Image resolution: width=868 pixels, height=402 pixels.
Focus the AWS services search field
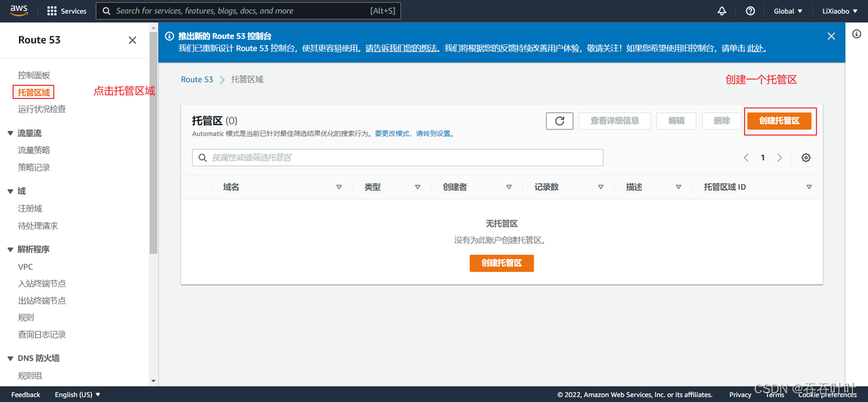tap(248, 11)
